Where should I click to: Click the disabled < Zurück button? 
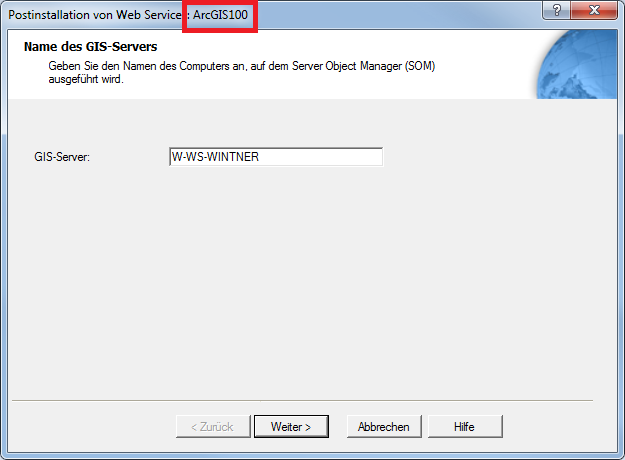[x=213, y=427]
